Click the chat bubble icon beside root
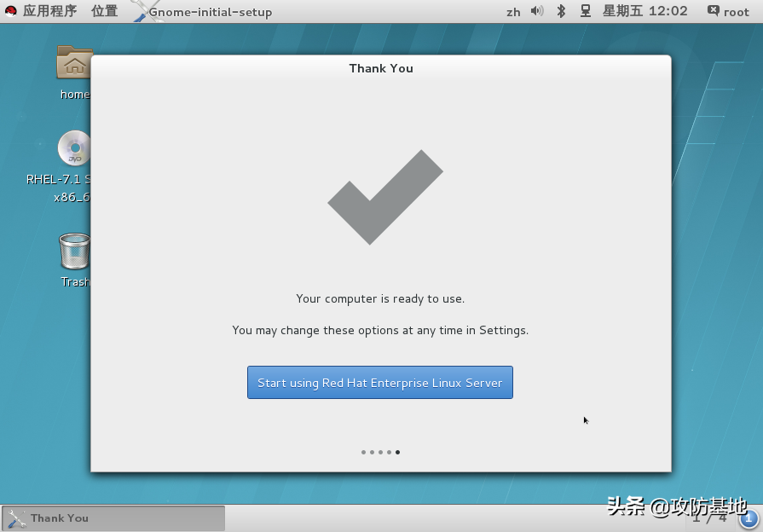 (713, 11)
